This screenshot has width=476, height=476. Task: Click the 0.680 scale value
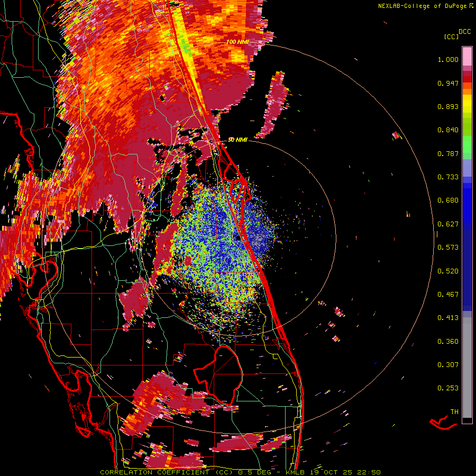tap(448, 200)
